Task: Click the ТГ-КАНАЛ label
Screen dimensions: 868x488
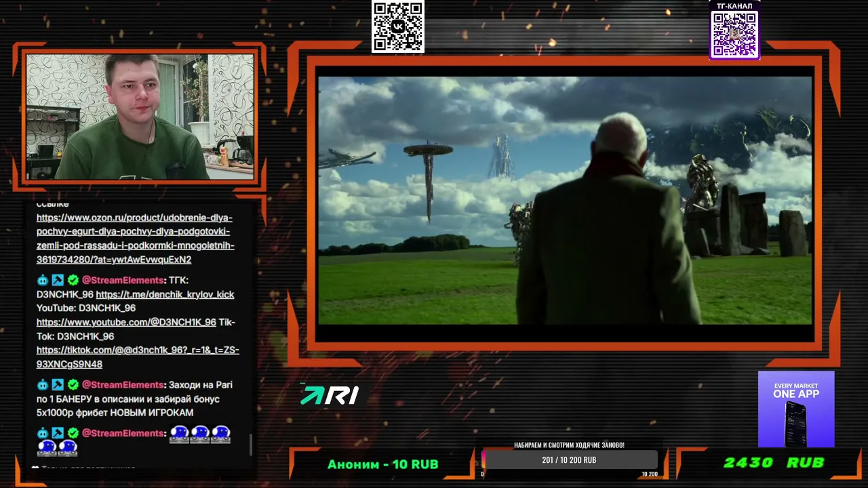Action: pyautogui.click(x=734, y=6)
